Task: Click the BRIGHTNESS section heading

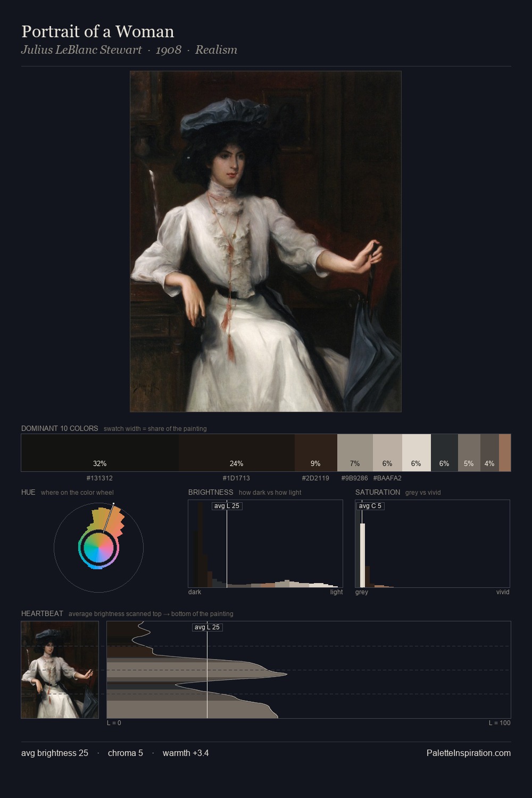Action: (x=211, y=492)
